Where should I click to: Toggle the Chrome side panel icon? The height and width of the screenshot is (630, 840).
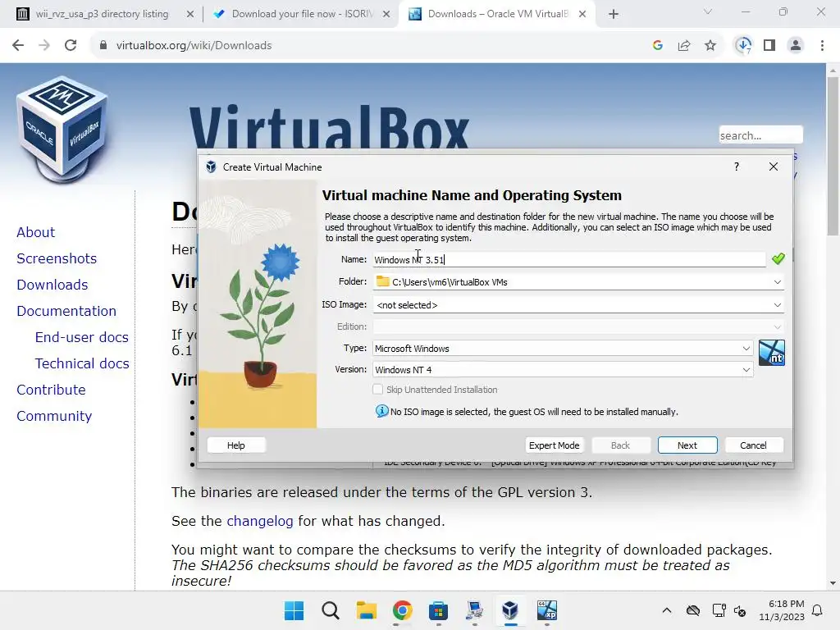tap(769, 46)
